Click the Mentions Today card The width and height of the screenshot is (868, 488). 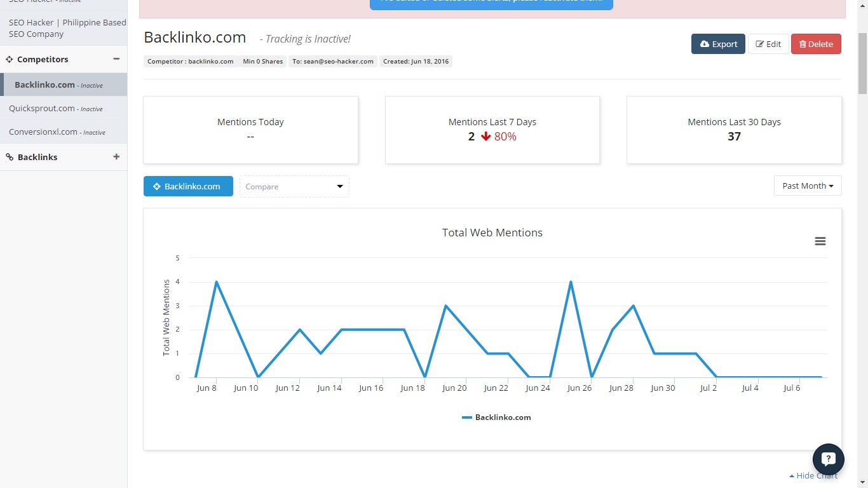click(x=250, y=130)
